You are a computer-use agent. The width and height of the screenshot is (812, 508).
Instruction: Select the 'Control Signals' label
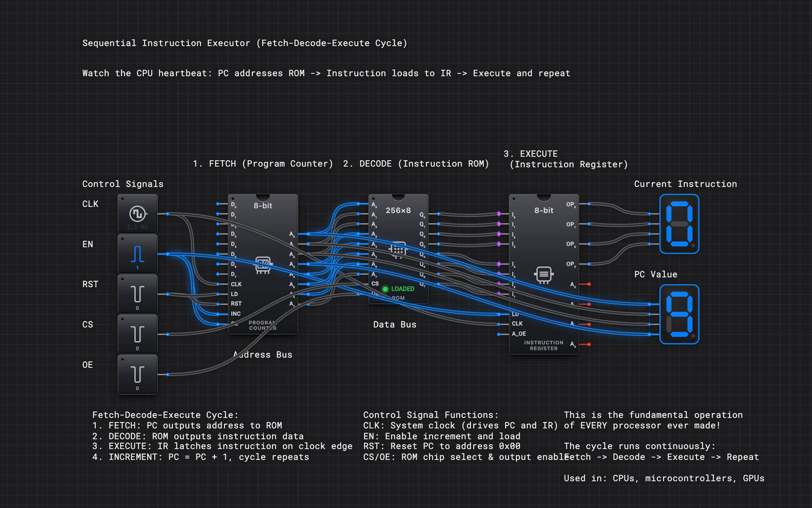pos(123,184)
